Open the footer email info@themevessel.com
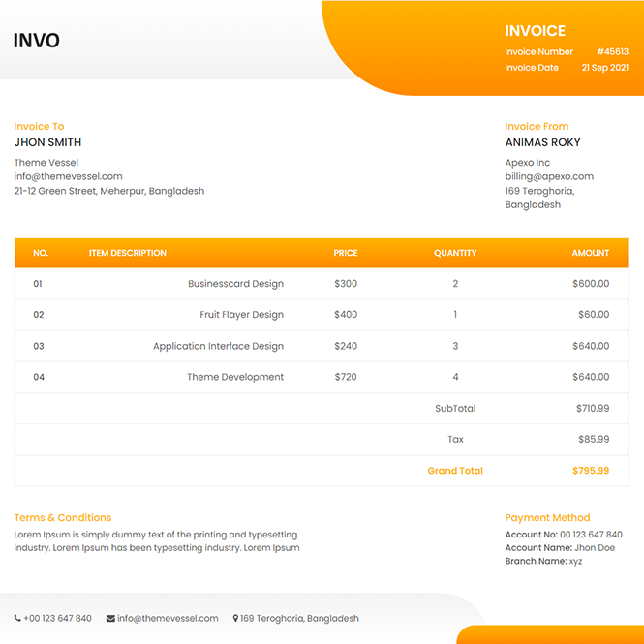This screenshot has width=644, height=644. pyautogui.click(x=169, y=618)
